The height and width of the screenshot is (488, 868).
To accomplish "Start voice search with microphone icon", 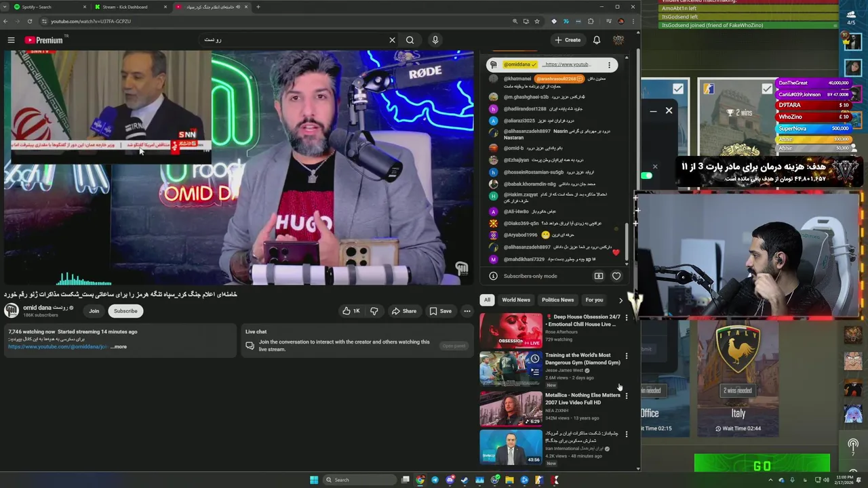I will click(435, 40).
